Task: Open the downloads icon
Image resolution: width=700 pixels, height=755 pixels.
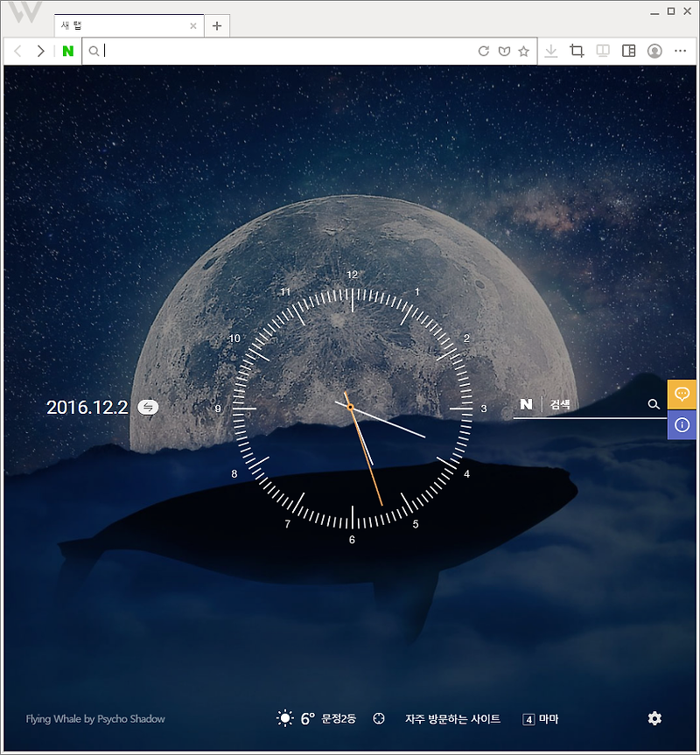Action: point(550,51)
